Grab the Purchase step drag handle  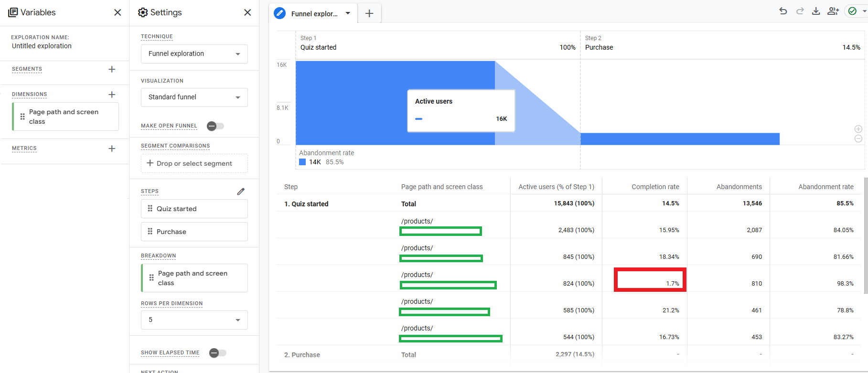pos(150,232)
